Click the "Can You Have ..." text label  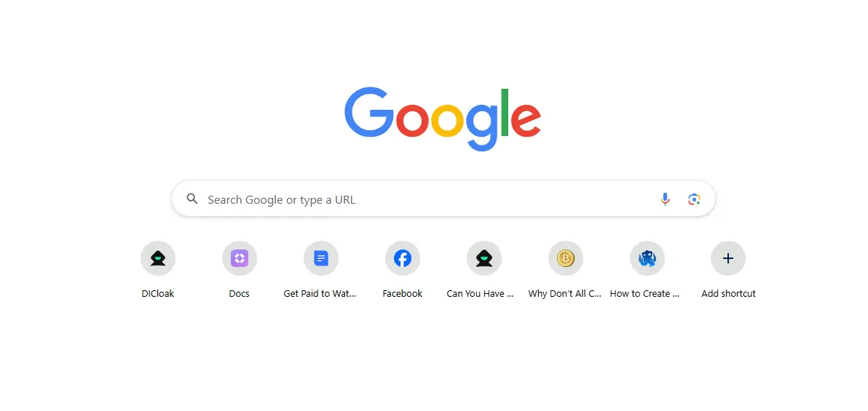481,294
